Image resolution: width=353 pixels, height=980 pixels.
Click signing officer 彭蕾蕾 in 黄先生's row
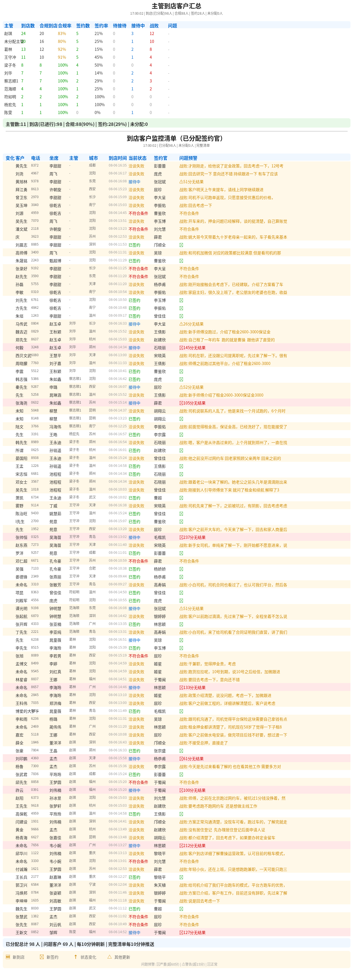click(160, 166)
